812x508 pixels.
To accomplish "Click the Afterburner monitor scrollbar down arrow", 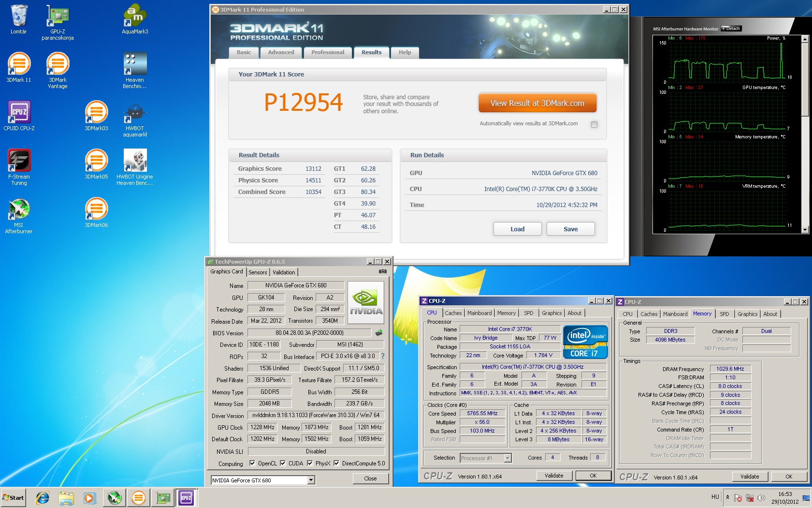I will click(x=805, y=230).
